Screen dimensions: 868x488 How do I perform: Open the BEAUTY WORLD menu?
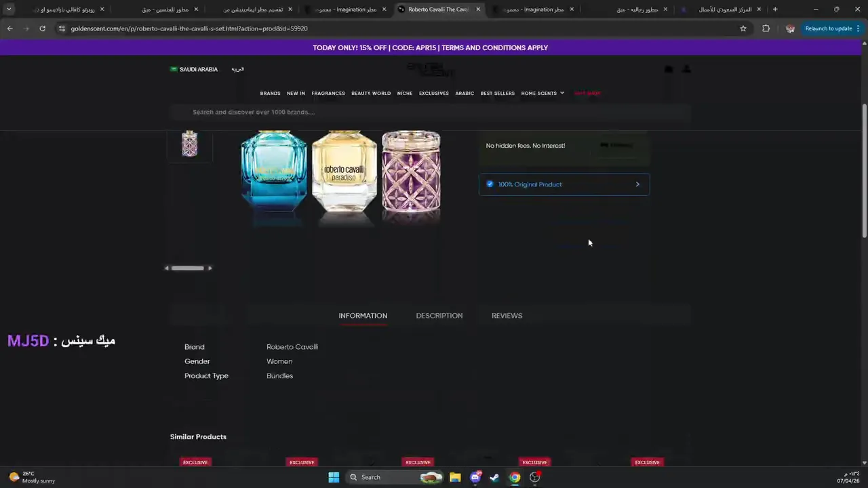(371, 93)
